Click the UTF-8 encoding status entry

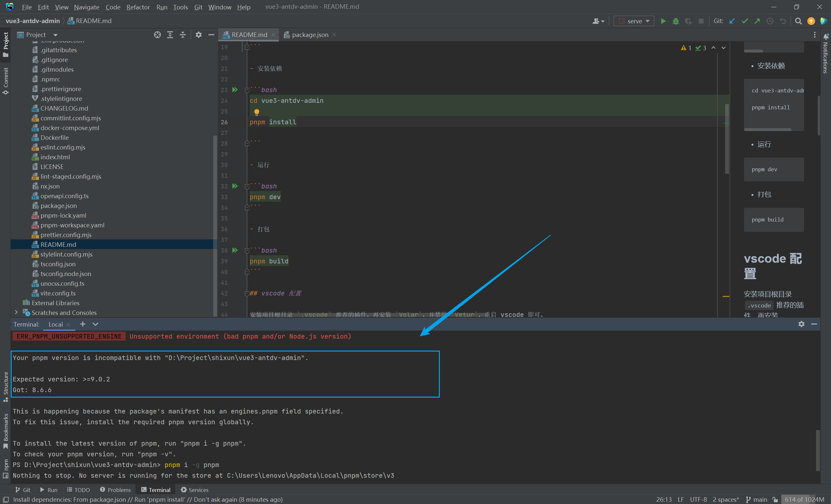(698, 499)
